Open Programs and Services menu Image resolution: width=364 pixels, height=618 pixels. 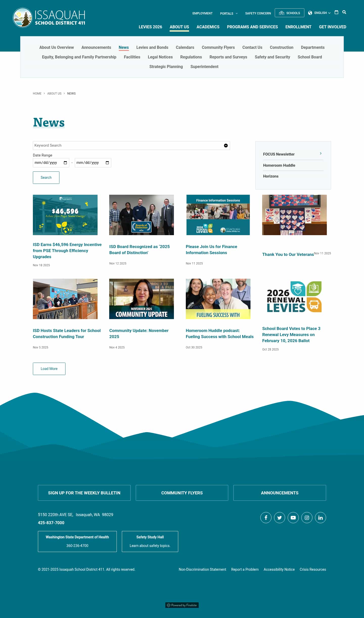pos(252,27)
